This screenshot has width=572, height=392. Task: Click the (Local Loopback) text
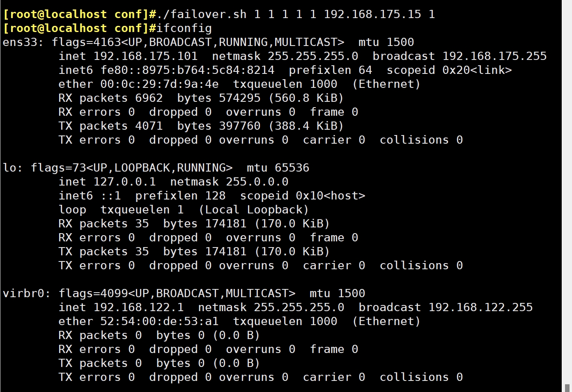click(x=253, y=210)
